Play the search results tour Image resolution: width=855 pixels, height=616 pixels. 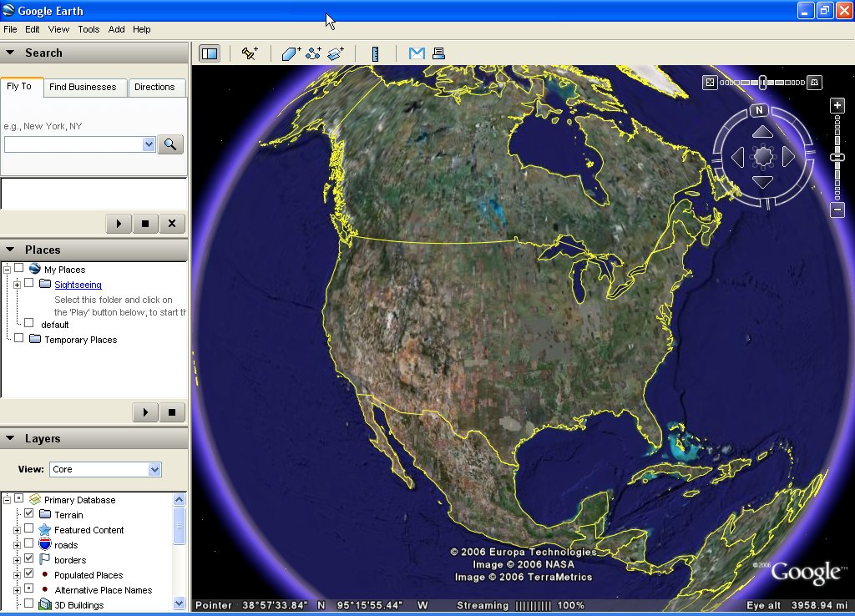click(119, 224)
